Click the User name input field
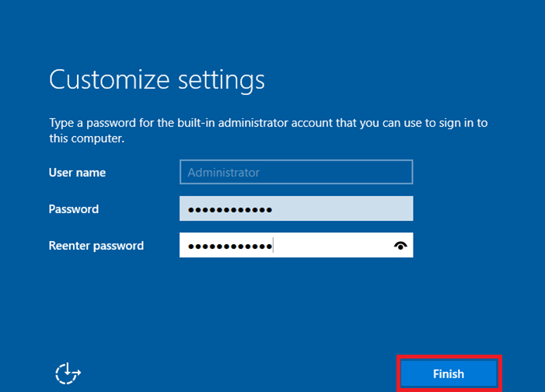Image resolution: width=545 pixels, height=392 pixels. [x=295, y=173]
